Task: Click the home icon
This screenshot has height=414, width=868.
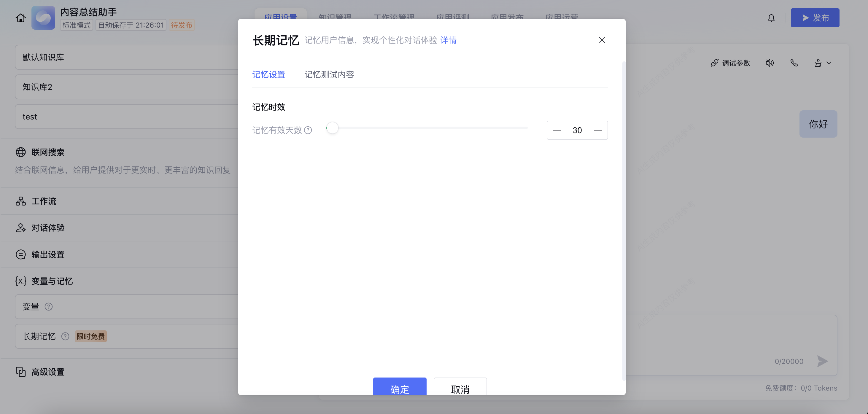Action: pyautogui.click(x=20, y=18)
